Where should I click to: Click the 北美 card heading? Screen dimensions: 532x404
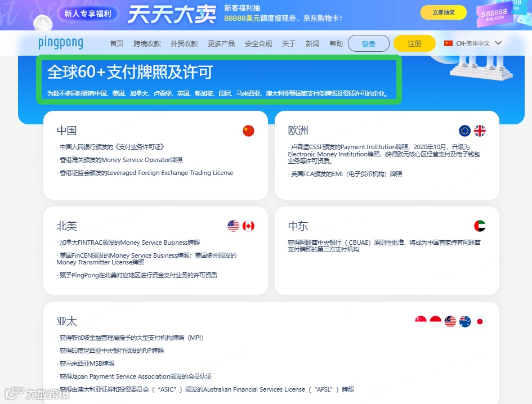66,226
